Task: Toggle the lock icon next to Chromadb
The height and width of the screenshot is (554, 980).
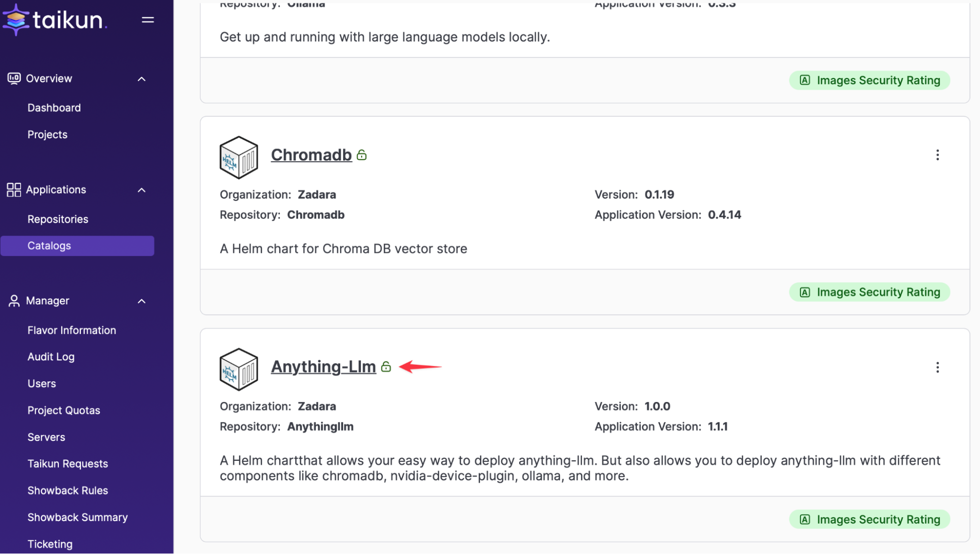Action: pos(362,155)
